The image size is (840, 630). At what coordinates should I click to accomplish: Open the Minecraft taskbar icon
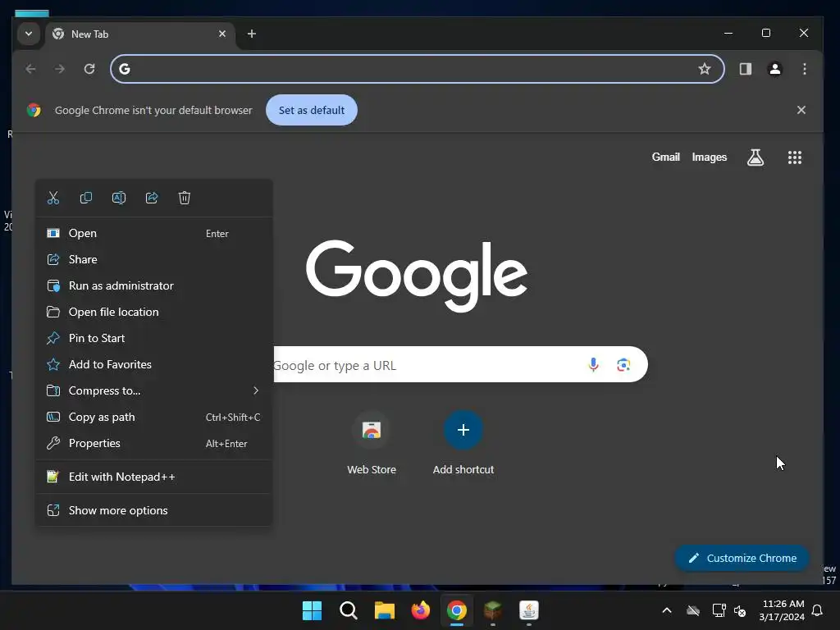pos(493,610)
